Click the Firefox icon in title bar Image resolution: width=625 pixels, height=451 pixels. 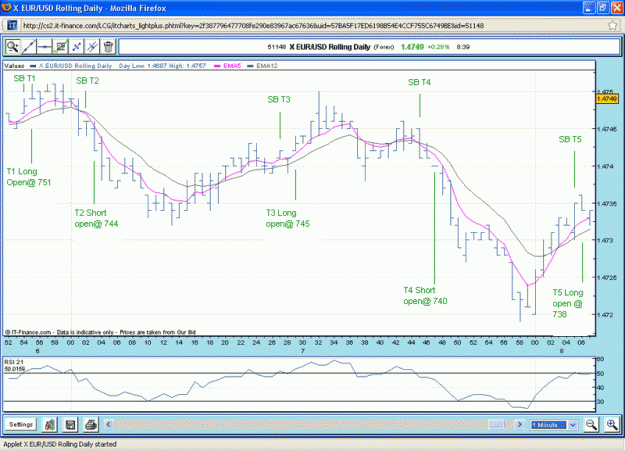pyautogui.click(x=6, y=8)
